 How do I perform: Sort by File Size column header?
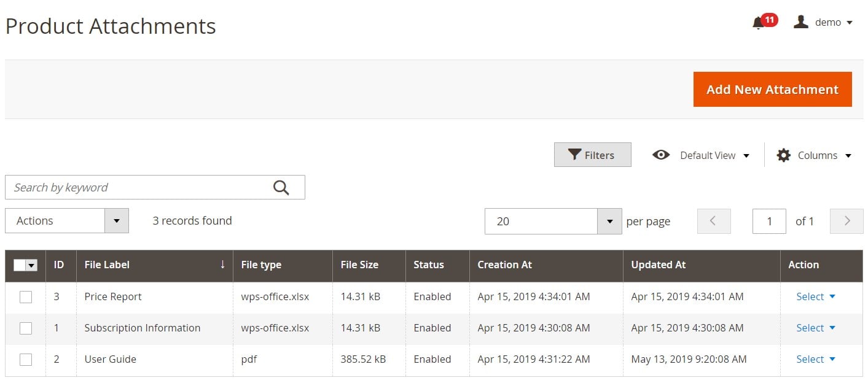[x=369, y=265]
